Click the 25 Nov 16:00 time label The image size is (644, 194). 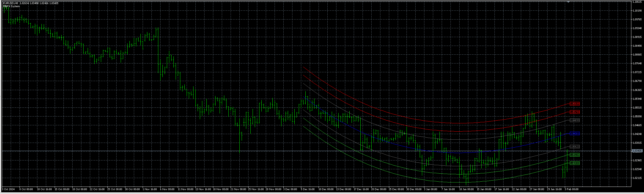pyautogui.click(x=256, y=189)
